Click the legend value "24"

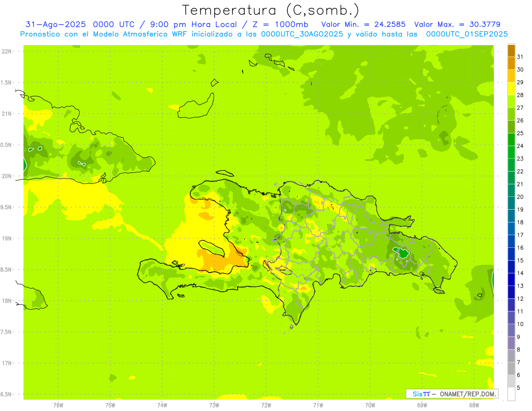coord(520,146)
